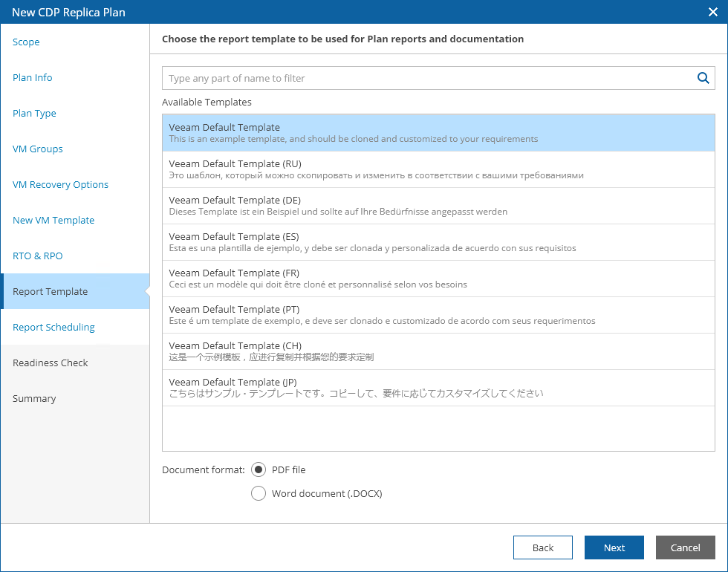Switch to the Plan Type step
This screenshot has height=572, width=728.
[34, 114]
